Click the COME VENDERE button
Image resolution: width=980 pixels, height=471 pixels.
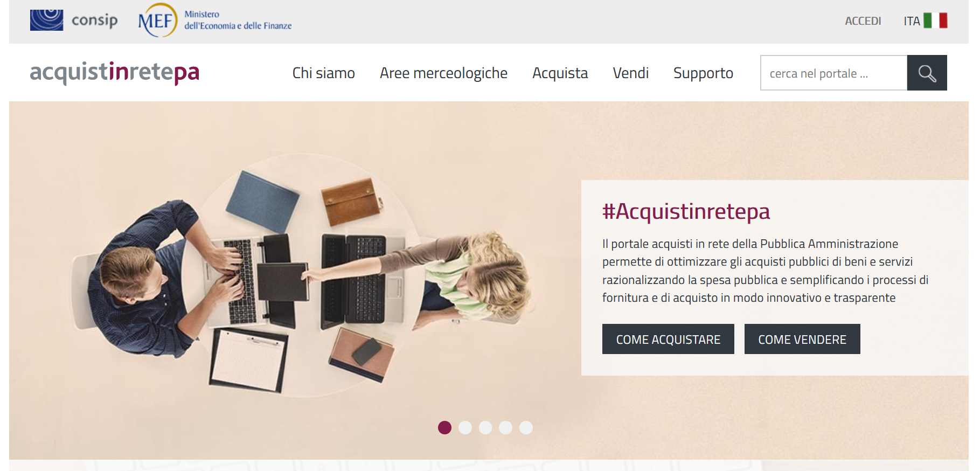pyautogui.click(x=802, y=339)
